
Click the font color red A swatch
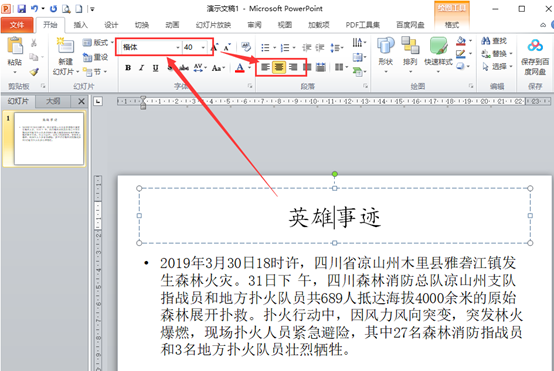(240, 67)
